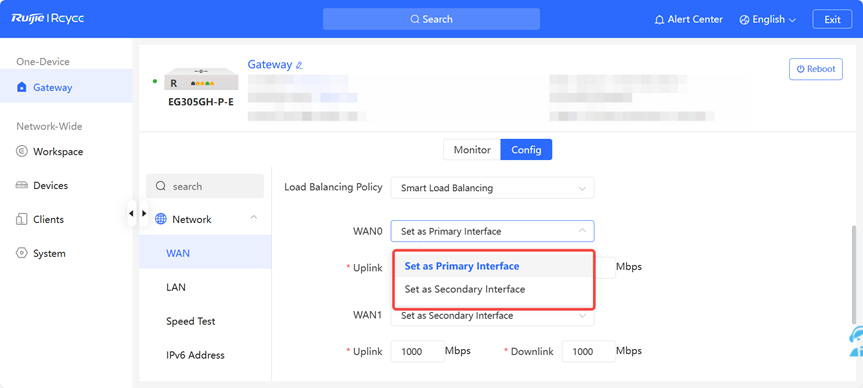Select Gateway in the sidebar

coord(66,87)
